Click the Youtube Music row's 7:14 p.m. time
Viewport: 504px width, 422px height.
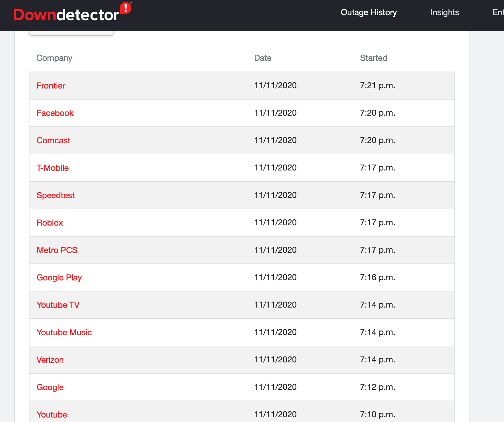click(377, 332)
